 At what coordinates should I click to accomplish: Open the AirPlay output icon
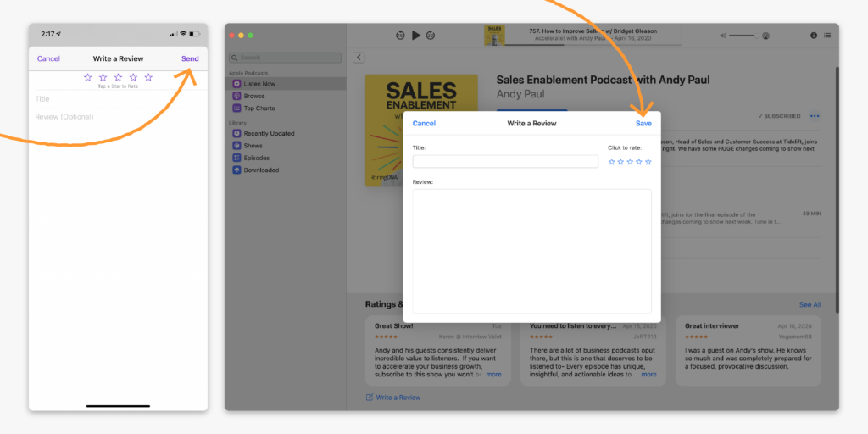pos(765,36)
